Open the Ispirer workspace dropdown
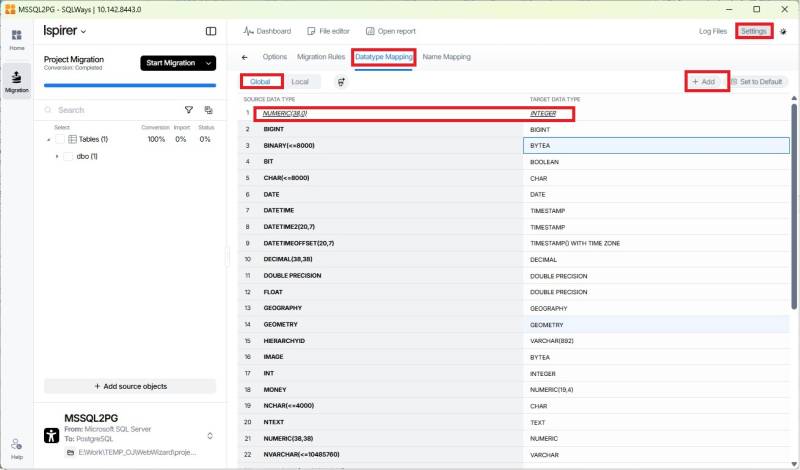 [65, 31]
